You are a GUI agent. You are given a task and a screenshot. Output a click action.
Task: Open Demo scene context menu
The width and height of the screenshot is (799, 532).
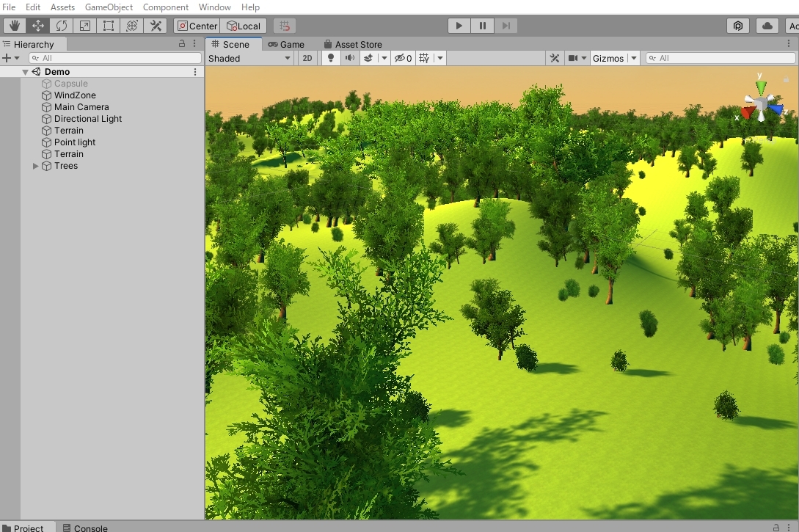click(x=194, y=72)
